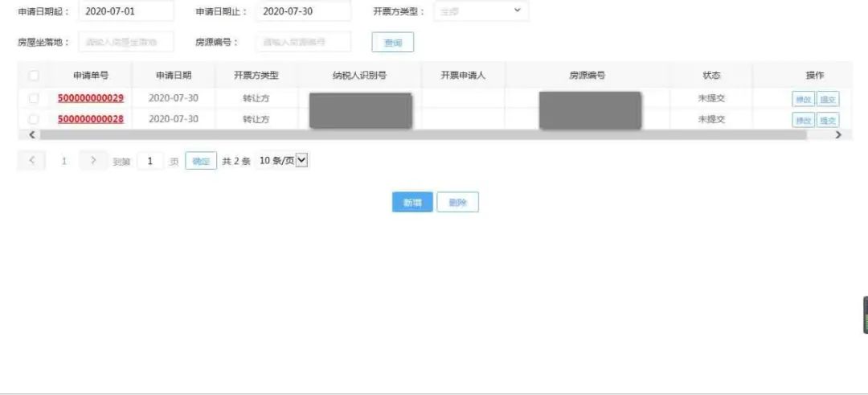The image size is (868, 395).
Task: Click 未提交 status in row 500000000028
Action: pyautogui.click(x=711, y=119)
